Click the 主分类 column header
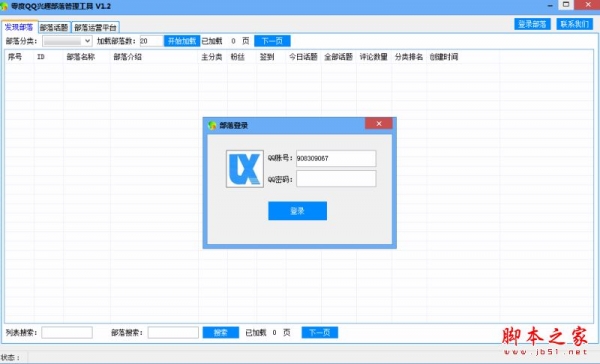The height and width of the screenshot is (364, 600). 213,57
